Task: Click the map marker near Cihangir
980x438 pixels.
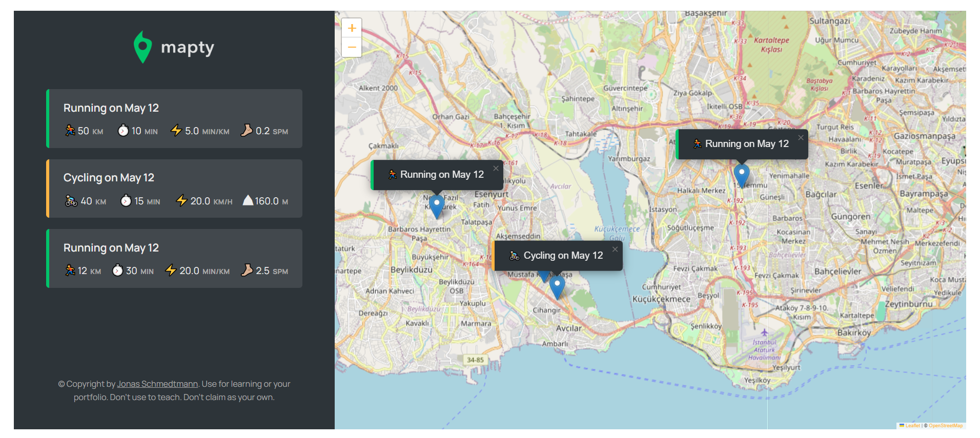Action: pos(557,286)
